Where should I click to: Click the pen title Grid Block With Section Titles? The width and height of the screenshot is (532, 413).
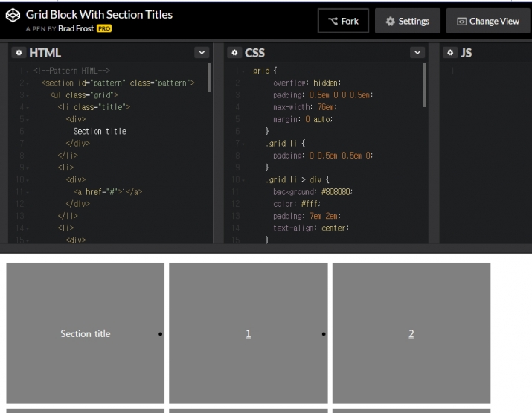pyautogui.click(x=99, y=15)
